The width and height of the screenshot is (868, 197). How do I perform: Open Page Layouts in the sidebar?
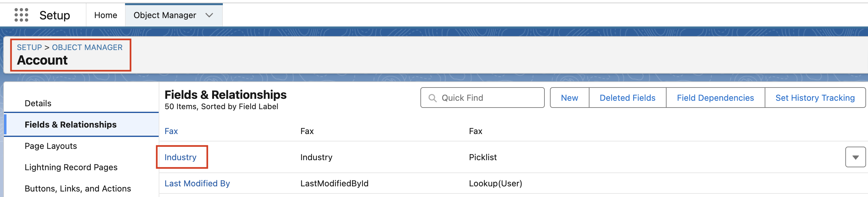(x=51, y=146)
